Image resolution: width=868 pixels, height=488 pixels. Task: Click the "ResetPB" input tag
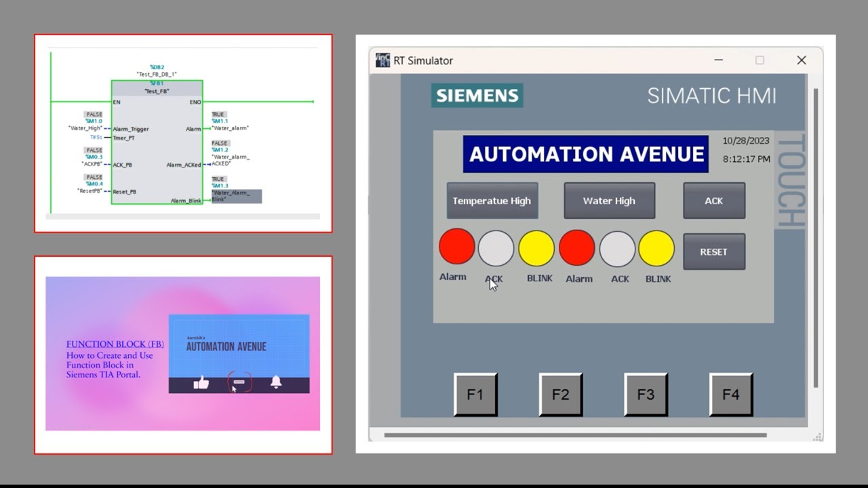90,191
